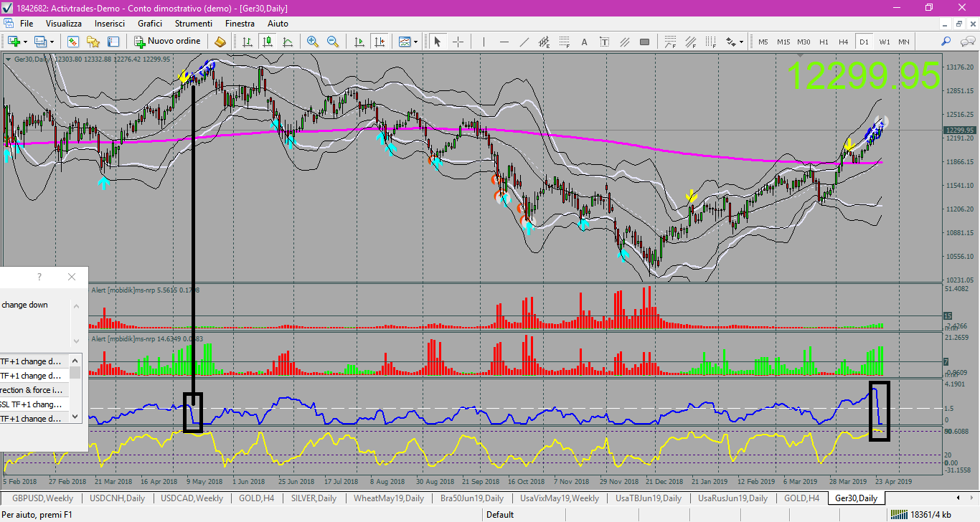980x522 pixels.
Task: Expand the Templates dropdown arrow
Action: pos(416,42)
